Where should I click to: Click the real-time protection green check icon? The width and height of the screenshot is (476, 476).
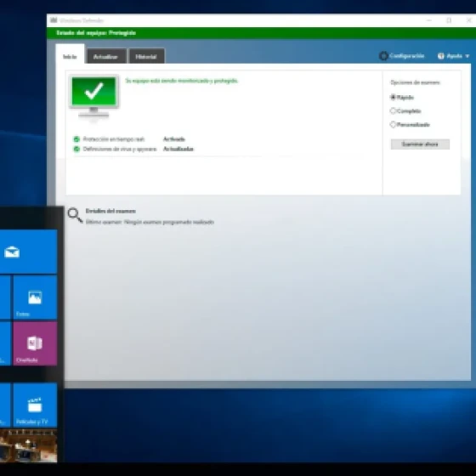(76, 139)
